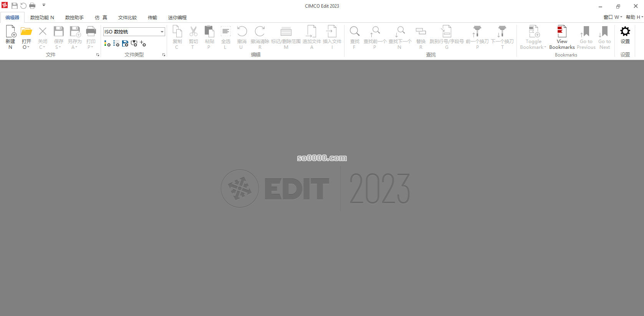Restore down the CIMCO Edit window
Viewport: 644px width, 316px height.
[618, 6]
